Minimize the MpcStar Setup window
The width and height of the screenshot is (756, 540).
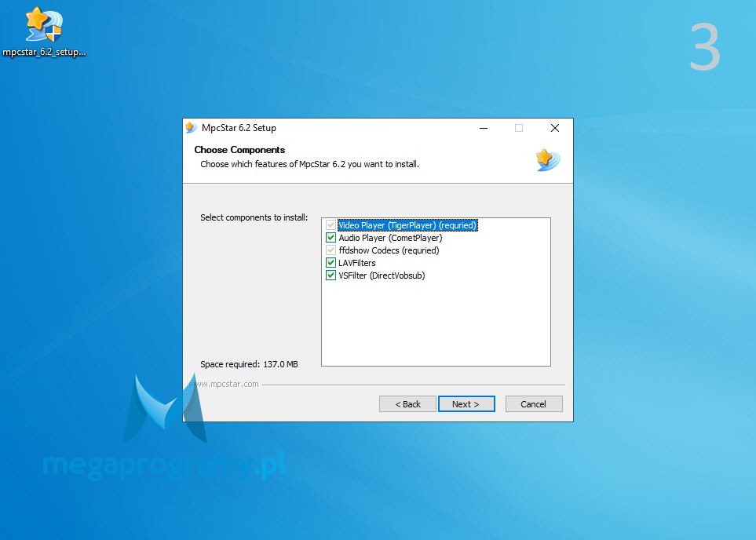[482, 128]
